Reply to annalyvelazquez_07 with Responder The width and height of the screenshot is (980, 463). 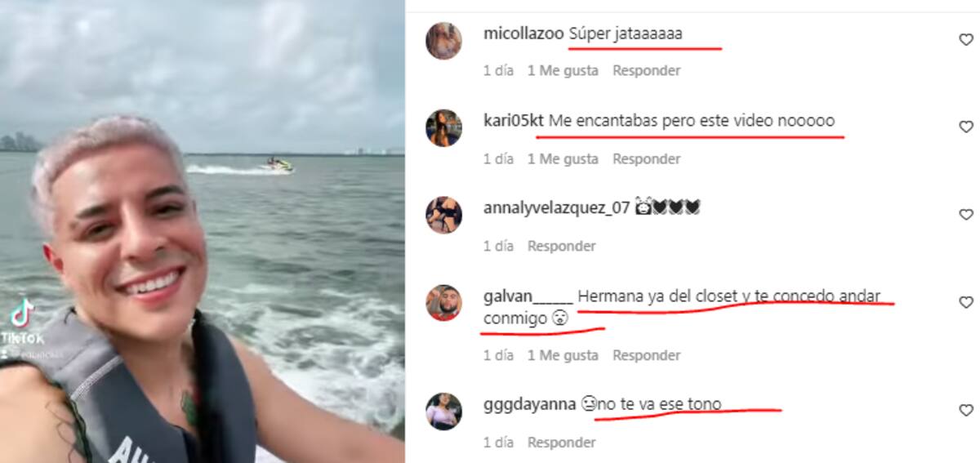[561, 246]
